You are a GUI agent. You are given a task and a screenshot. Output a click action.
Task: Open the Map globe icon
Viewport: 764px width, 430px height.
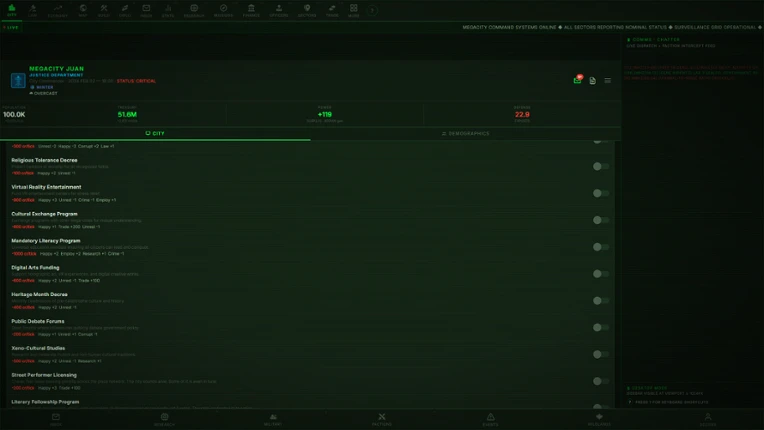coord(83,11)
